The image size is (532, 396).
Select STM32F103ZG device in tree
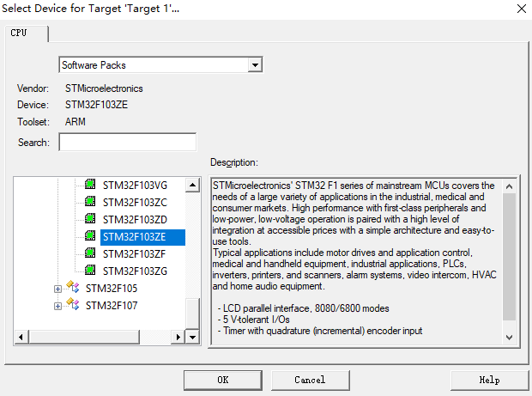coord(135,271)
